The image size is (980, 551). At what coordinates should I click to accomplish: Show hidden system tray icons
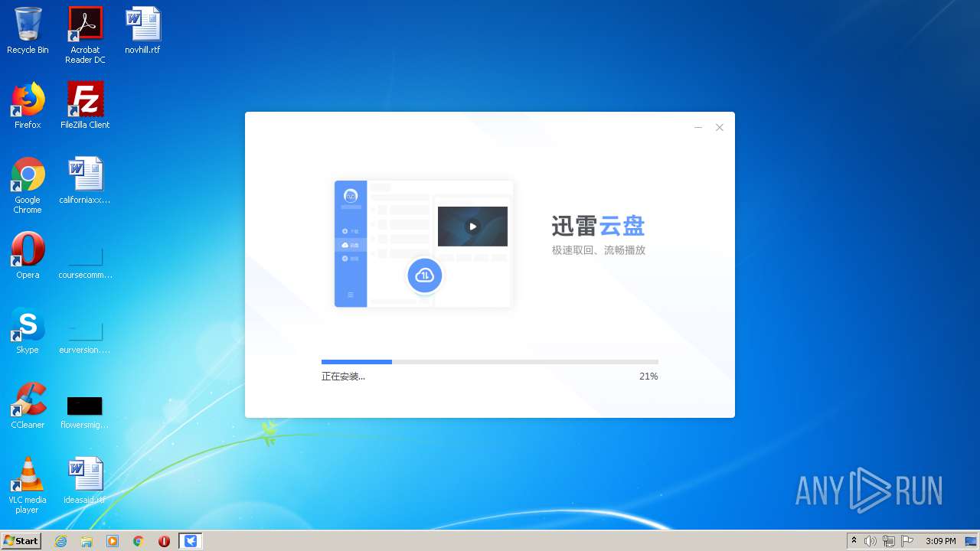tap(854, 541)
